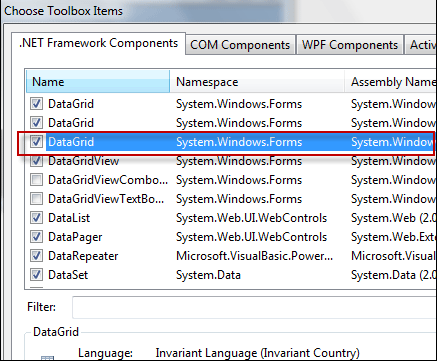Uncheck the highlighted DataGrid checkbox
437x361 pixels.
click(36, 142)
